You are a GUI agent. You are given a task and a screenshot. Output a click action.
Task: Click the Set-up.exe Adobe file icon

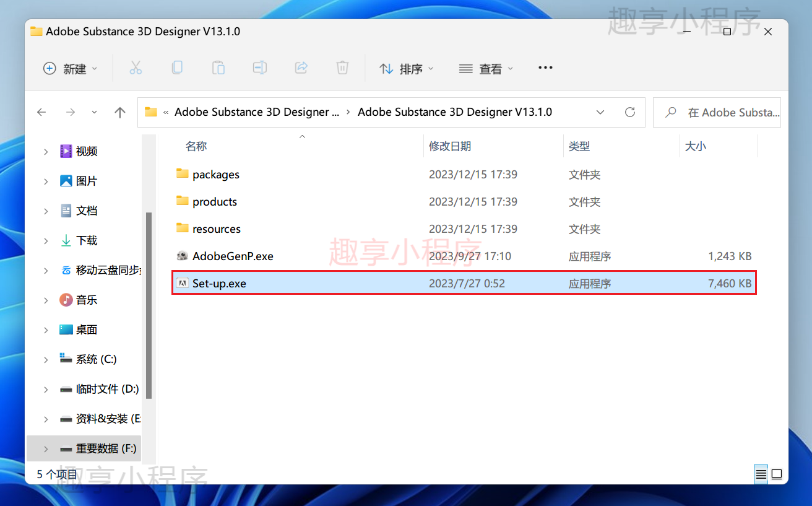point(182,283)
